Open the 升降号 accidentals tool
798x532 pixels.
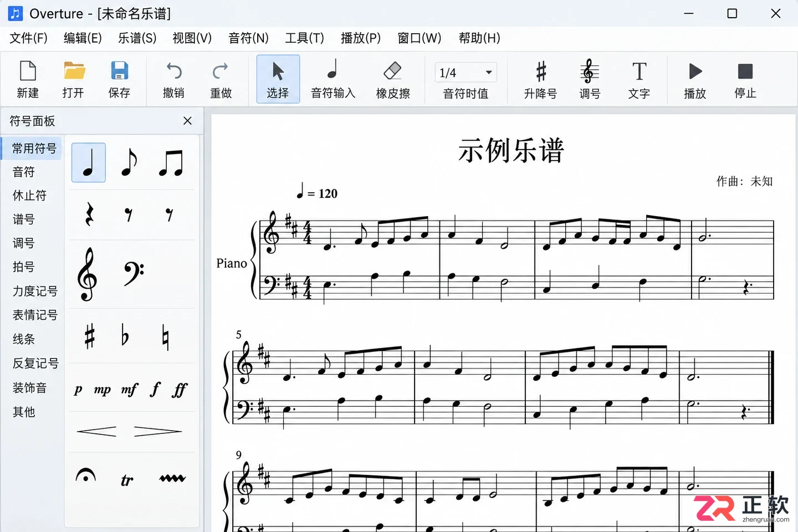pos(540,80)
